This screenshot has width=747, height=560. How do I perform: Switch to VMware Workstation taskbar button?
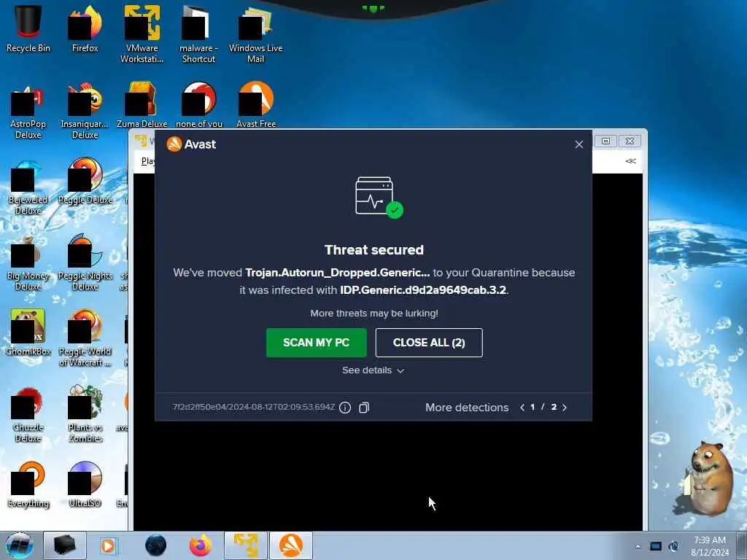(x=246, y=545)
